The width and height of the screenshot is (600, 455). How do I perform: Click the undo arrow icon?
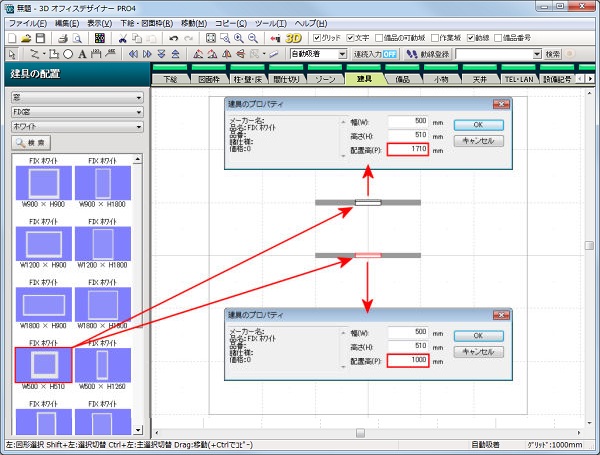click(172, 37)
